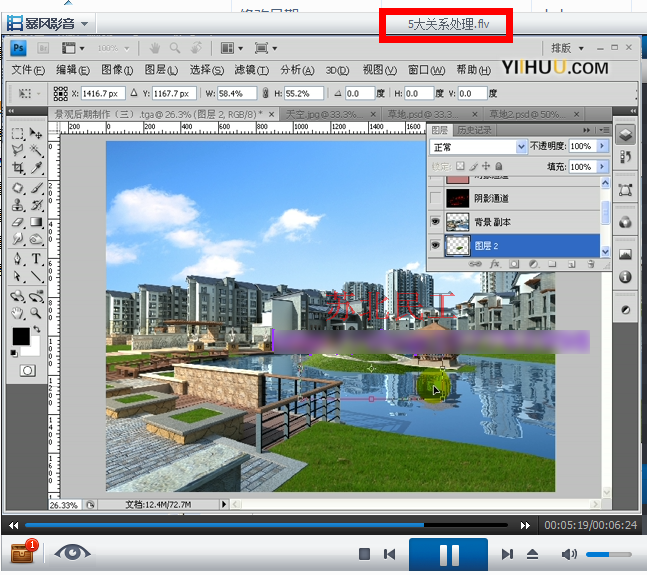Image resolution: width=647 pixels, height=575 pixels.
Task: Select the Type (T) tool
Action: [x=36, y=259]
